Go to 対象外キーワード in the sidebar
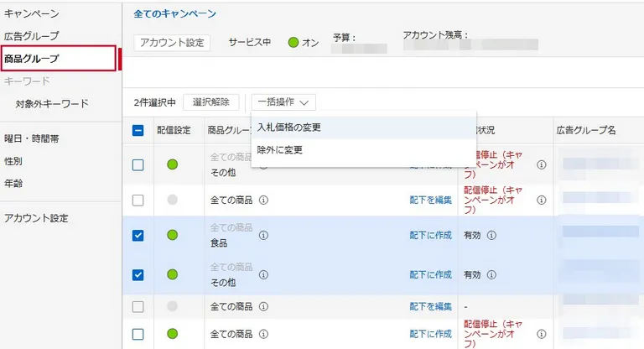 [52, 103]
